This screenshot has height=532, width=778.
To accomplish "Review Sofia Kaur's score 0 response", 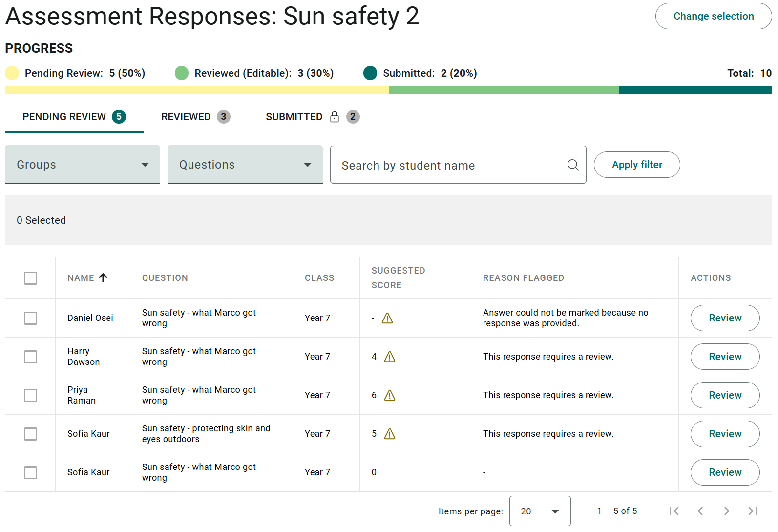I will point(725,472).
